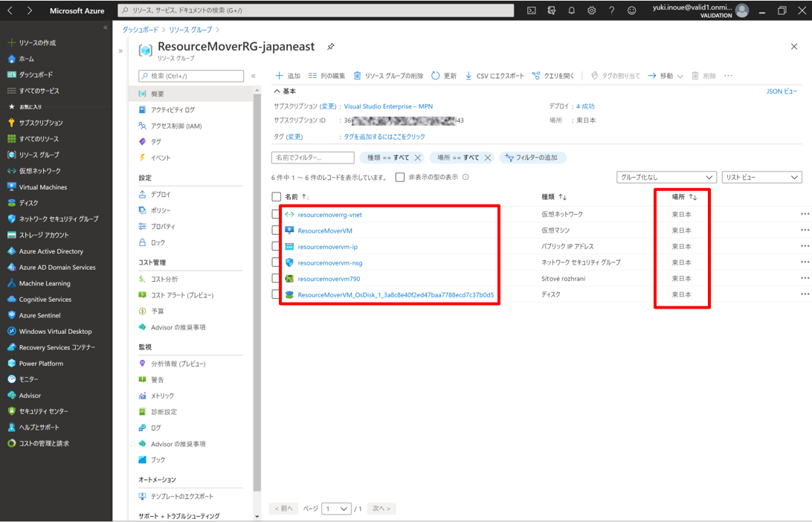The image size is (812, 522).
Task: Click the refresh (更新) icon
Action: tap(436, 76)
